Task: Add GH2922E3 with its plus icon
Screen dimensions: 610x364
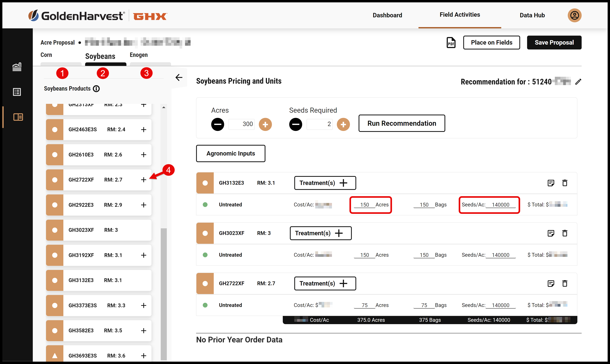Action: point(144,205)
